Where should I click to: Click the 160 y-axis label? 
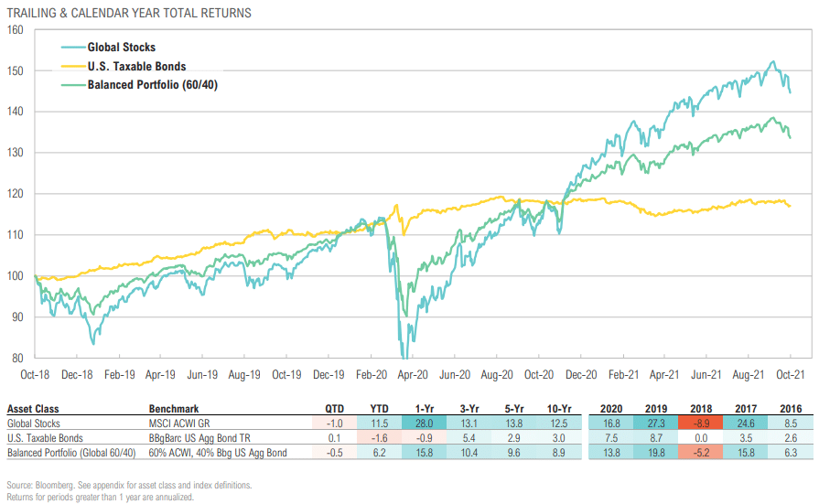coord(16,30)
